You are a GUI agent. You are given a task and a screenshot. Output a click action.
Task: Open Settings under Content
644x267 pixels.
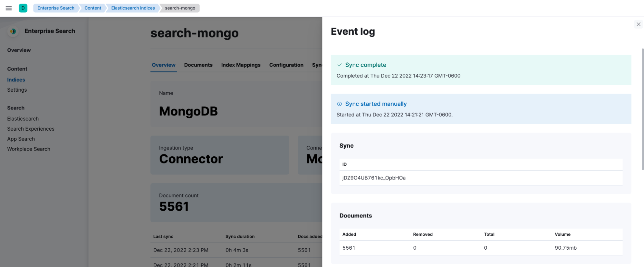17,90
